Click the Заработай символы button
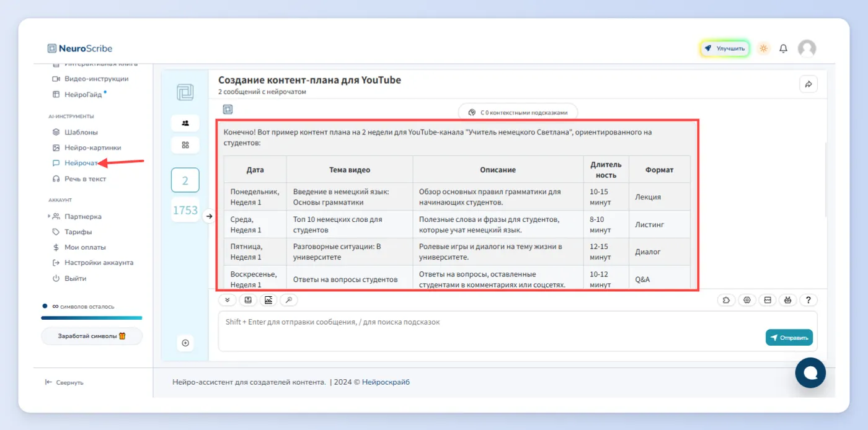868x430 pixels. pyautogui.click(x=92, y=336)
